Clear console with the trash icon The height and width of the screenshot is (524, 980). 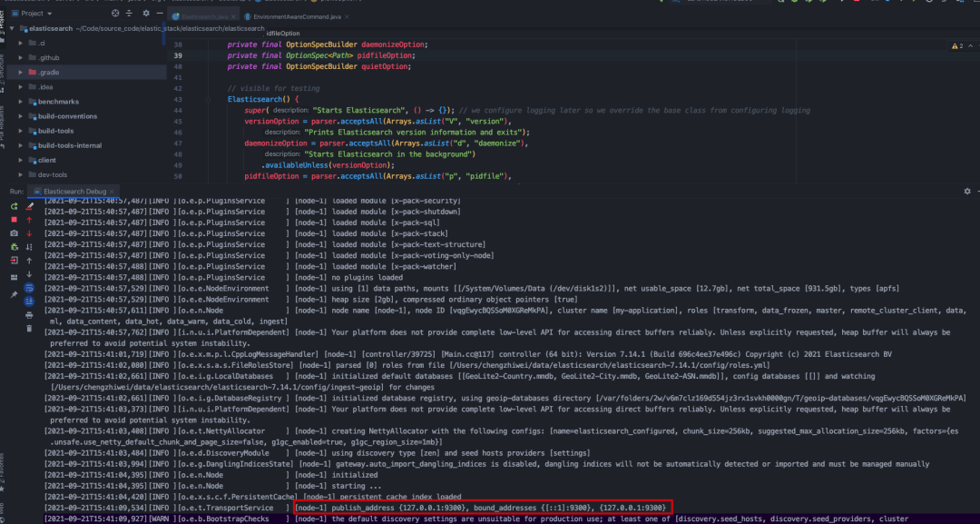click(29, 328)
